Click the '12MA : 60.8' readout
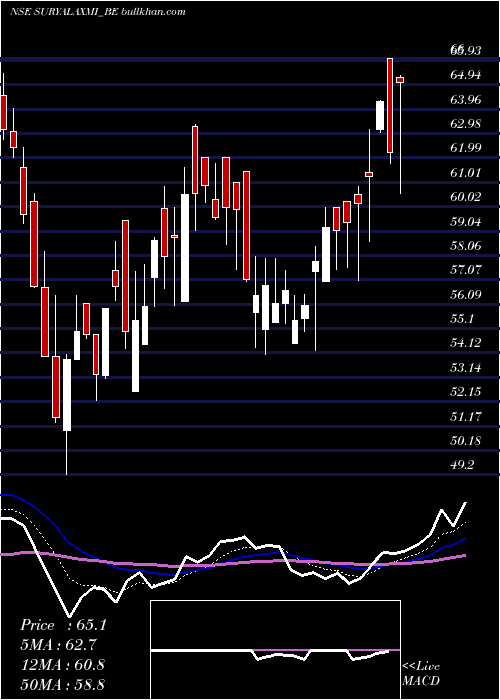This screenshot has height=700, width=500. click(62, 665)
